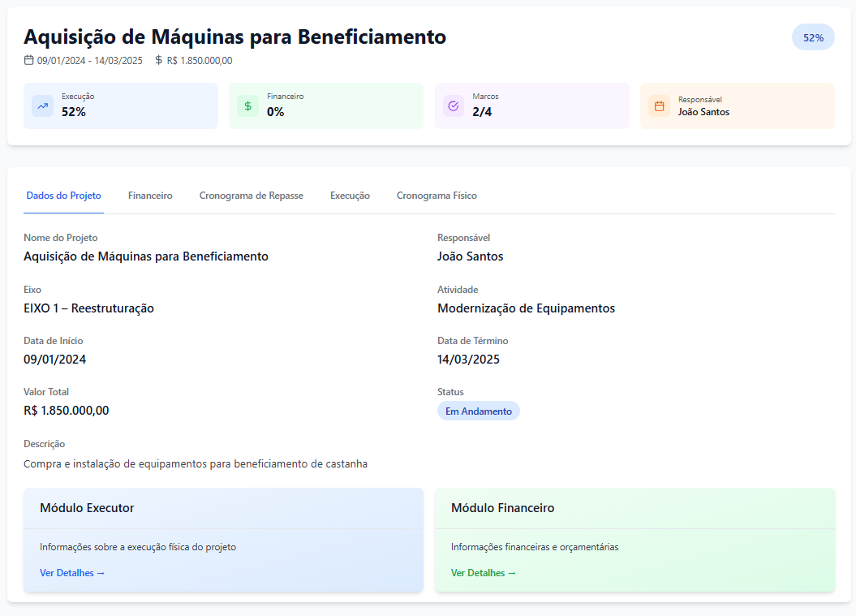Click the green dollar Financeiro icon
The height and width of the screenshot is (616, 856).
[248, 106]
